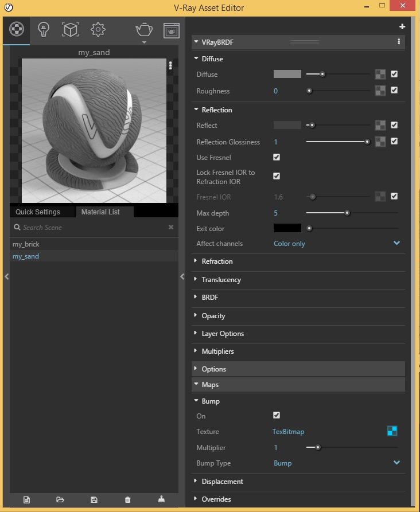The width and height of the screenshot is (420, 512).
Task: Toggle the Diffuse texture checkbox
Action: [x=394, y=74]
